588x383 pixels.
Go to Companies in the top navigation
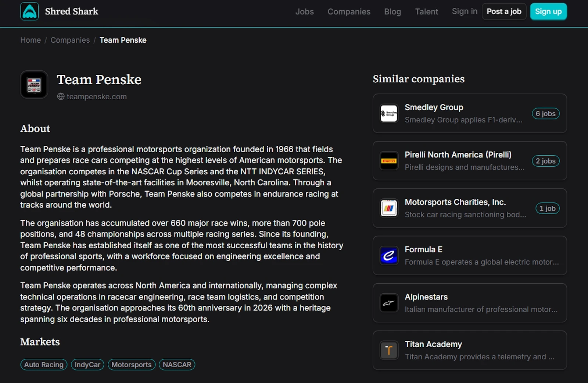click(x=349, y=11)
